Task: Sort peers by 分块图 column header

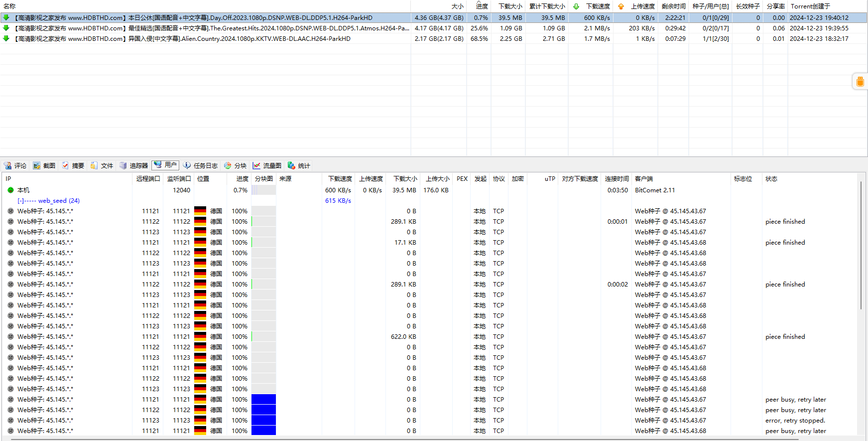Action: coord(263,178)
